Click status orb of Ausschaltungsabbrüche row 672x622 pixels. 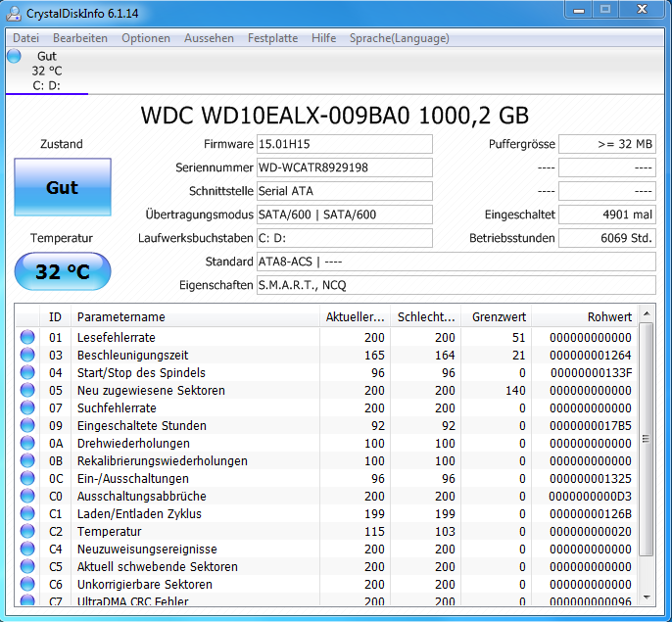coord(27,496)
